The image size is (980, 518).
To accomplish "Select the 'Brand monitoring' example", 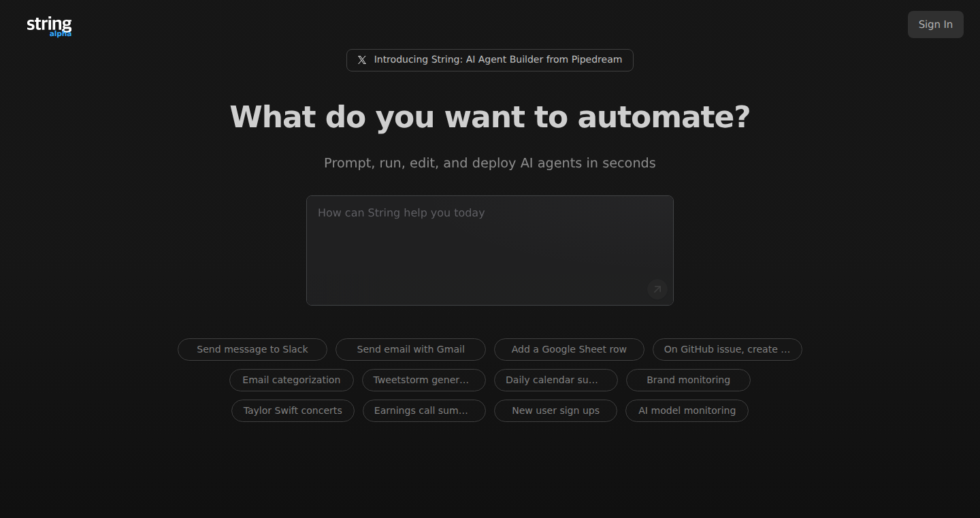I will click(x=688, y=380).
